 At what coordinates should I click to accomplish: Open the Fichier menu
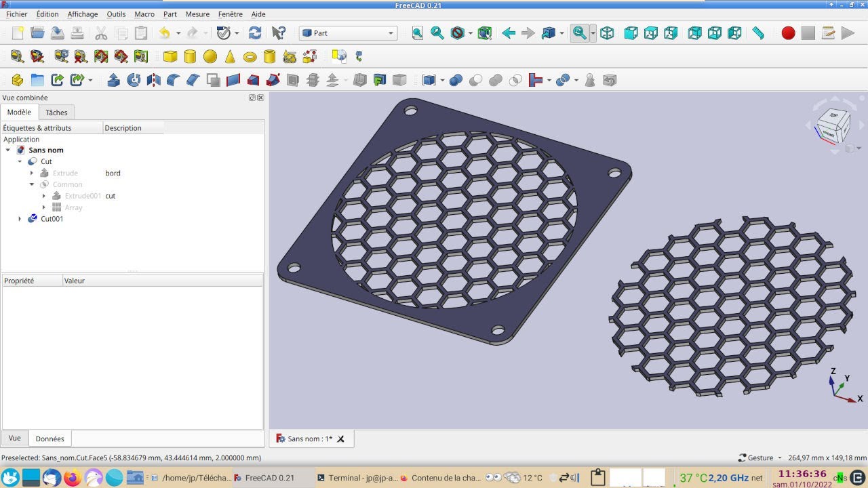(17, 14)
